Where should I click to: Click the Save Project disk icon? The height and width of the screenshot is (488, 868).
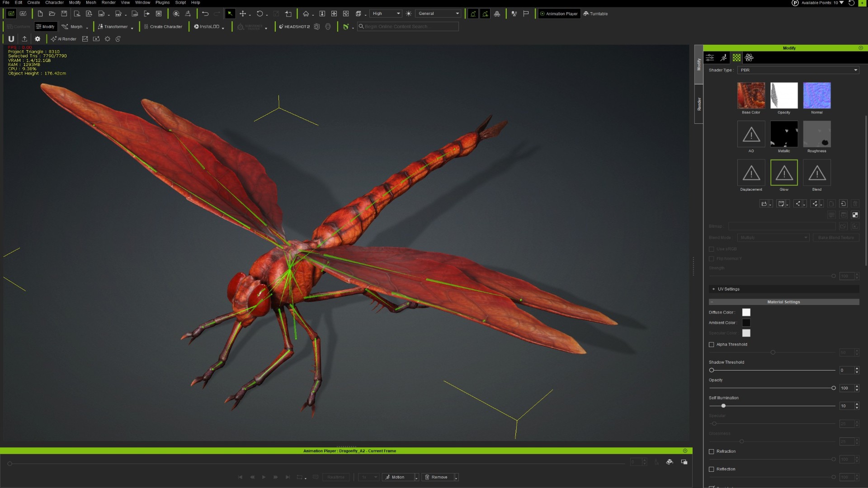pyautogui.click(x=64, y=14)
